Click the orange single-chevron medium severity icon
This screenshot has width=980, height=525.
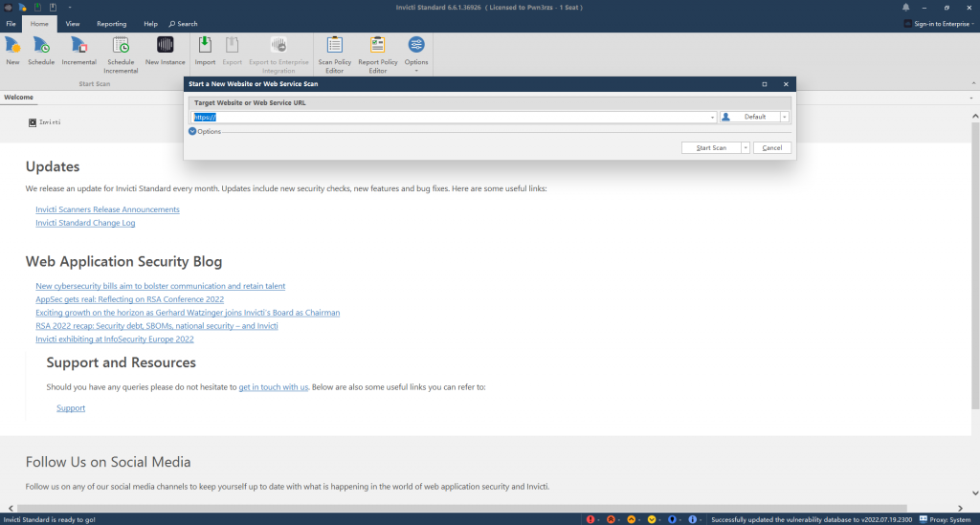[632, 519]
